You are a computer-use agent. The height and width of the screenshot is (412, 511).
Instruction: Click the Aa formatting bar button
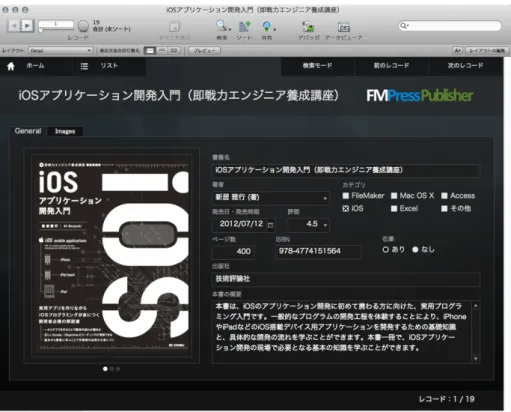coord(458,51)
